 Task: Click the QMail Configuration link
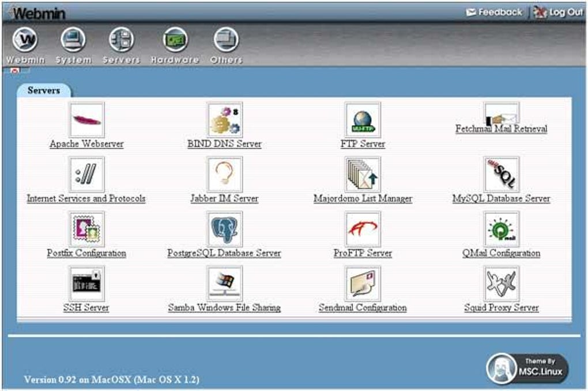coord(502,253)
